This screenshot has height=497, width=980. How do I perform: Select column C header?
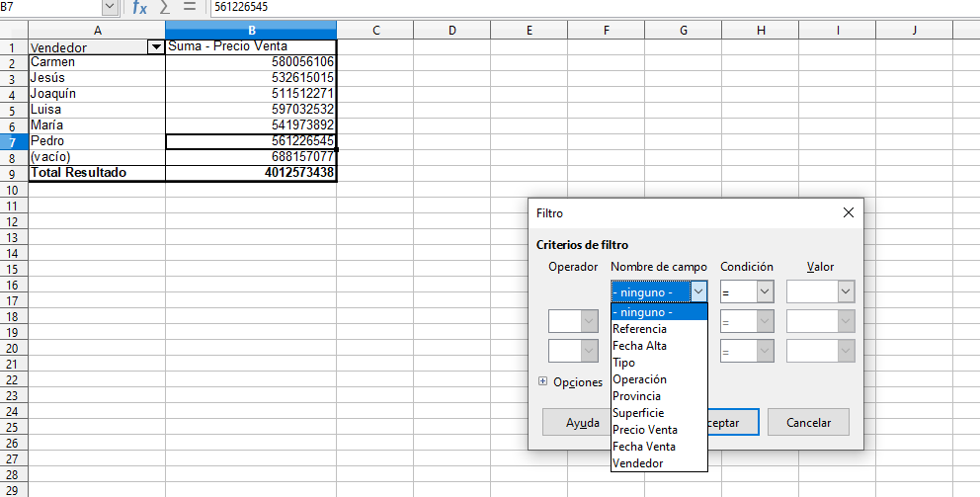pyautogui.click(x=375, y=30)
